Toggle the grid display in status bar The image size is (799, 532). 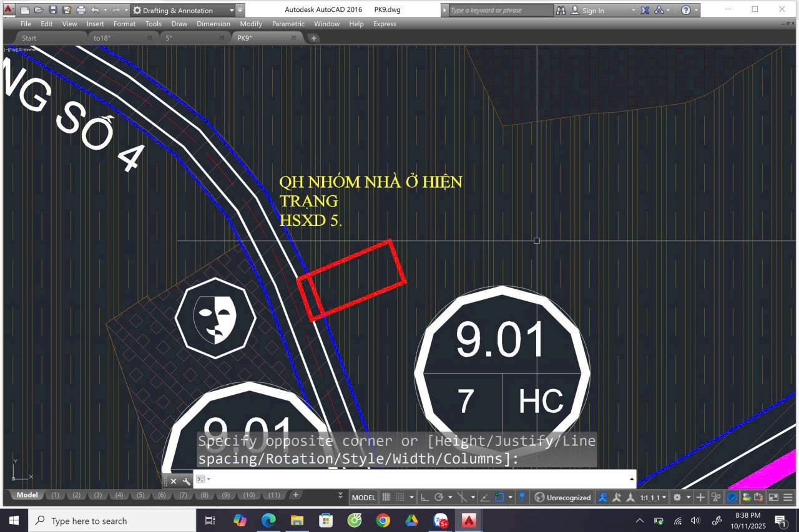[x=386, y=497]
